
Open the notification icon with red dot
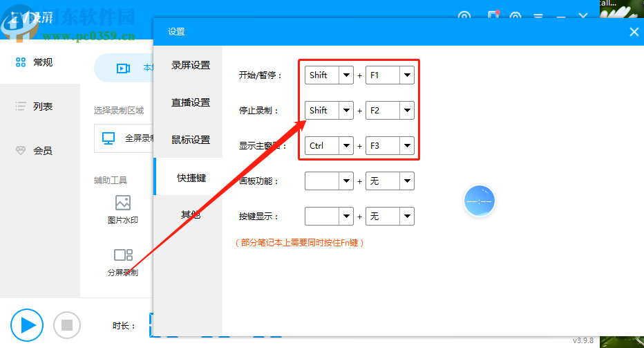pyautogui.click(x=493, y=16)
